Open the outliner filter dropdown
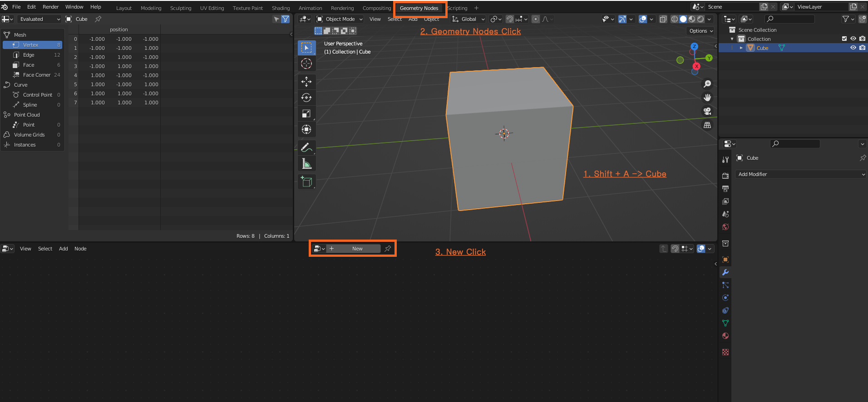Image resolution: width=868 pixels, height=402 pixels. [848, 19]
